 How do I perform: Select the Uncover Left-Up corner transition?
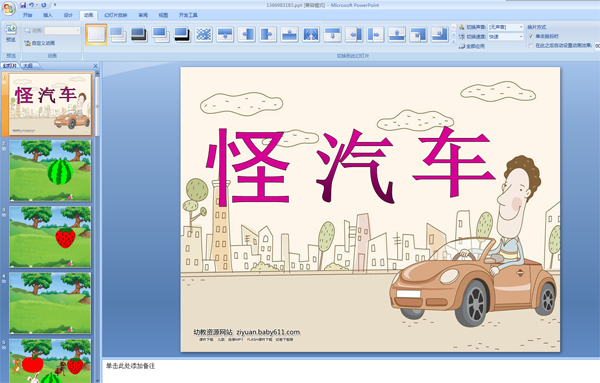(418, 34)
